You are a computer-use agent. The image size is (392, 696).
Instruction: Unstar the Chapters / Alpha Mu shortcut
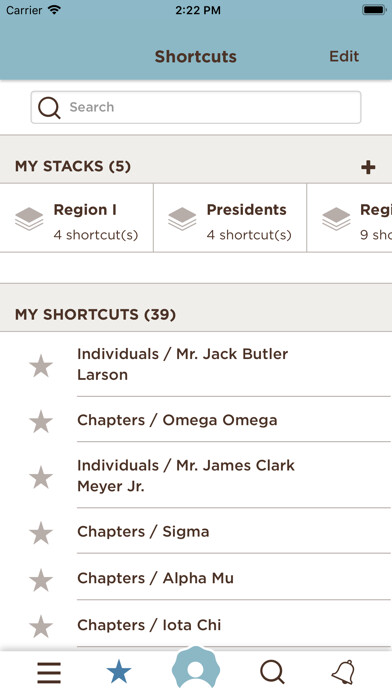[x=41, y=580]
